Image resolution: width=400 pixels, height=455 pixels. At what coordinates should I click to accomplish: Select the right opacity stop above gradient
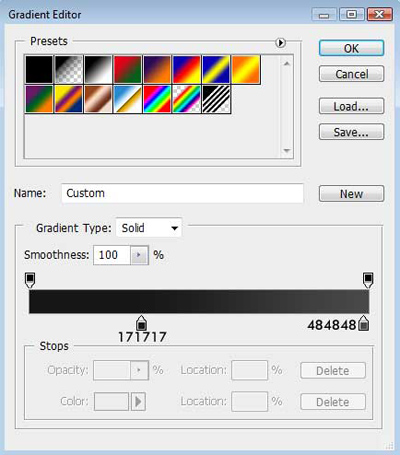tap(368, 280)
